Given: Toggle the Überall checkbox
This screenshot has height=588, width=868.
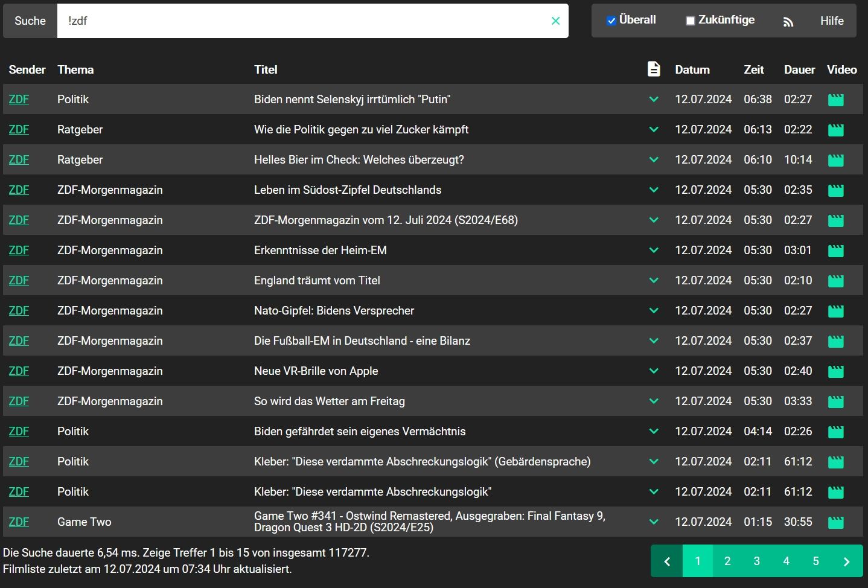Looking at the screenshot, I should pos(611,21).
